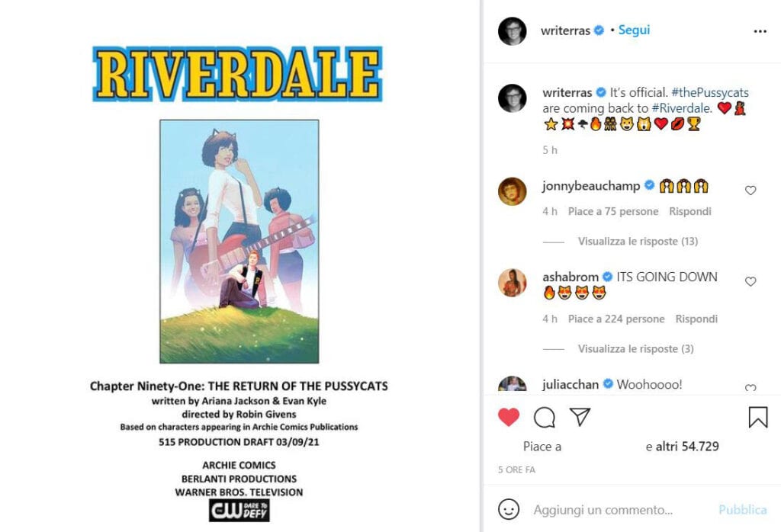Click the Pubblica post button
The height and width of the screenshot is (532, 781).
pyautogui.click(x=742, y=510)
